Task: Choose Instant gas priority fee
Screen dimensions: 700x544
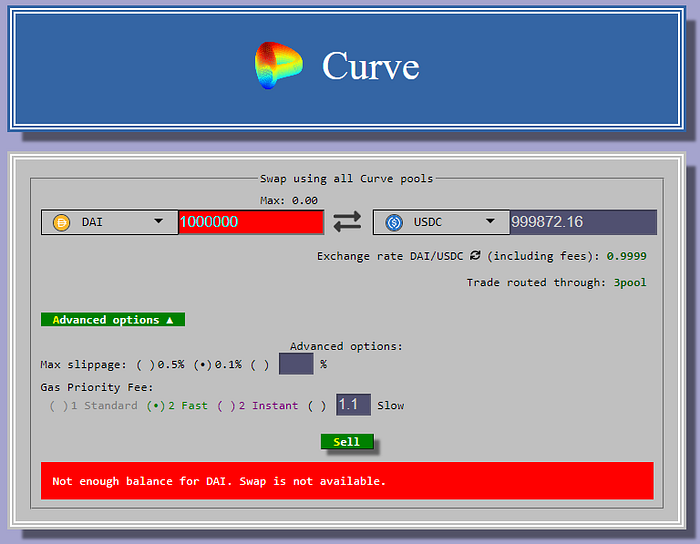Action: [x=225, y=406]
